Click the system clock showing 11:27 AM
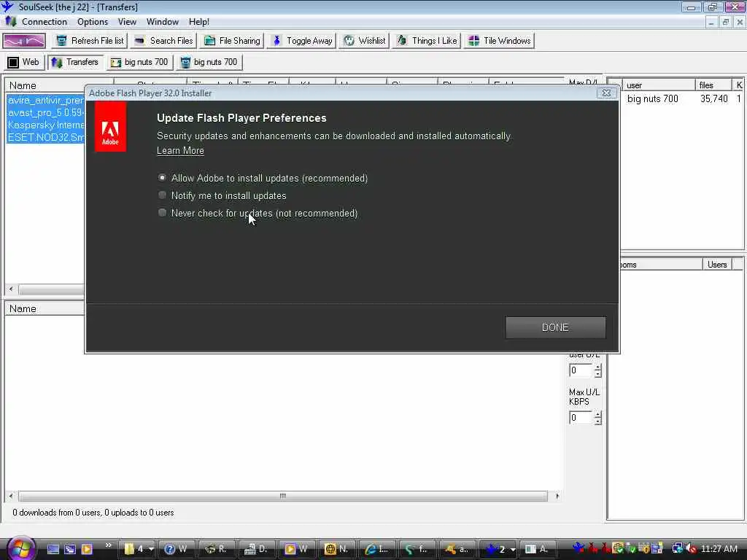The width and height of the screenshot is (747, 560). (x=719, y=549)
